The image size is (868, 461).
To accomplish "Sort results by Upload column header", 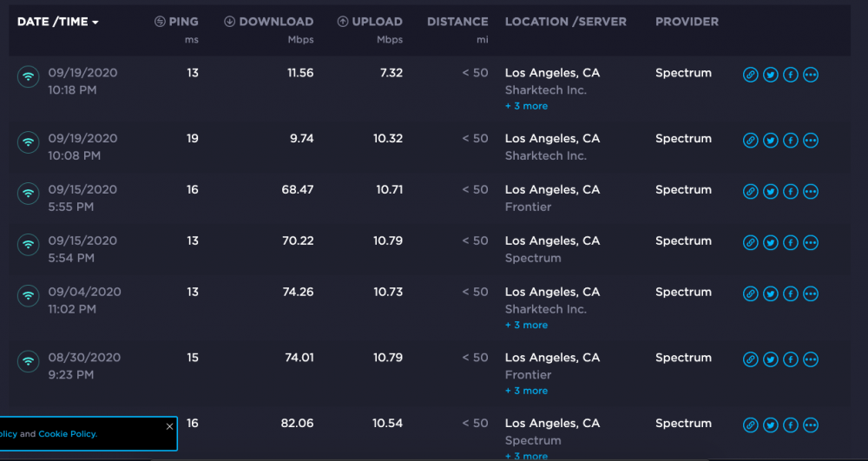I will pyautogui.click(x=370, y=22).
